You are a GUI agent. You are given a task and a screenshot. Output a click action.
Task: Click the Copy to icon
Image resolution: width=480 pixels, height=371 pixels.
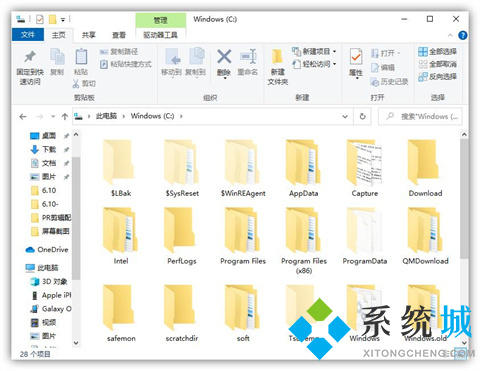(x=197, y=56)
